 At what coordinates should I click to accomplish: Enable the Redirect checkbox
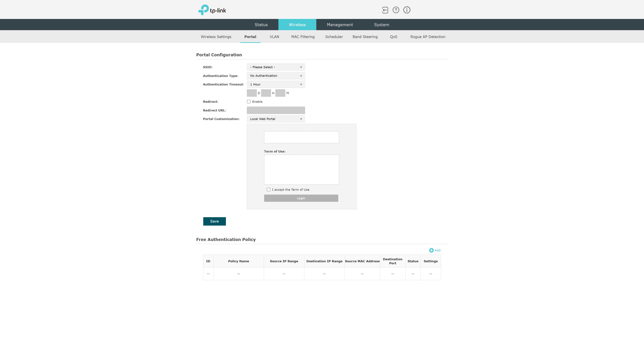(249, 102)
